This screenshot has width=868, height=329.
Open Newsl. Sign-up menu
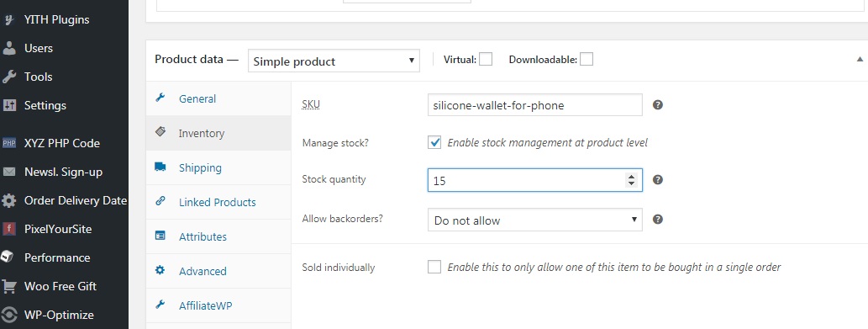point(64,172)
